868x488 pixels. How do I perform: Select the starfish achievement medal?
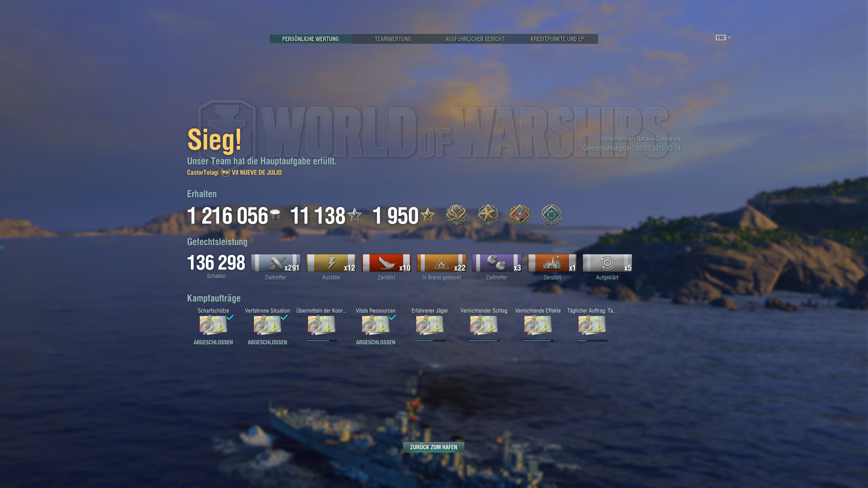click(x=488, y=215)
